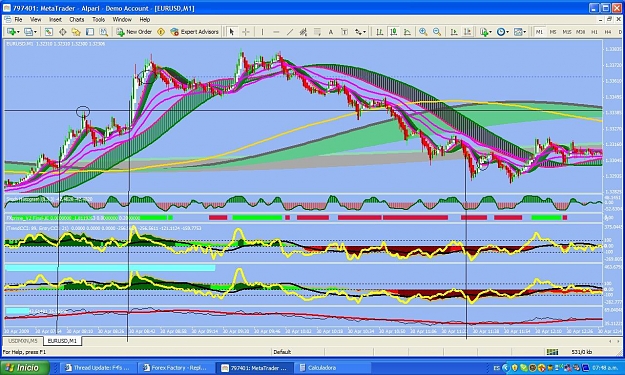Image resolution: width=625 pixels, height=375 pixels.
Task: Open the Market Watch panel icon
Action: pos(49,32)
